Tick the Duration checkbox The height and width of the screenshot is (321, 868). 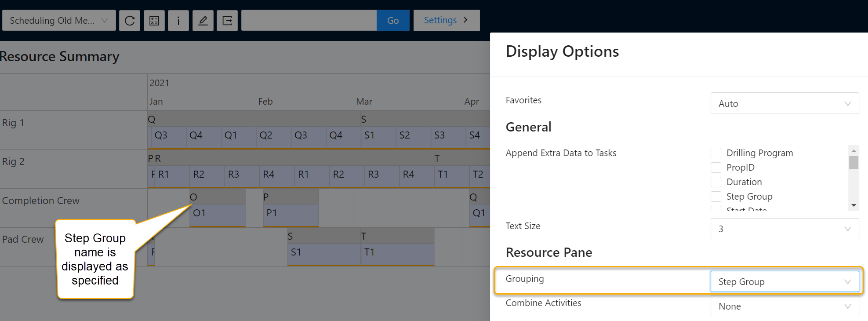tap(716, 182)
